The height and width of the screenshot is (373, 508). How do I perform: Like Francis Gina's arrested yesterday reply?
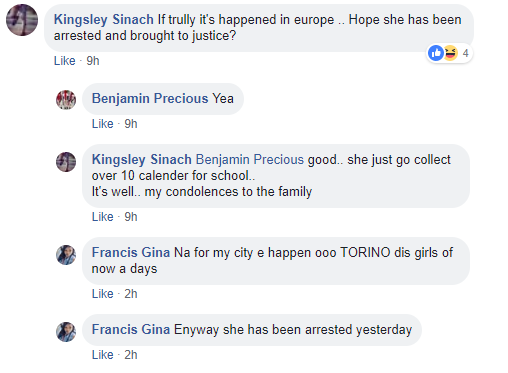pos(103,355)
